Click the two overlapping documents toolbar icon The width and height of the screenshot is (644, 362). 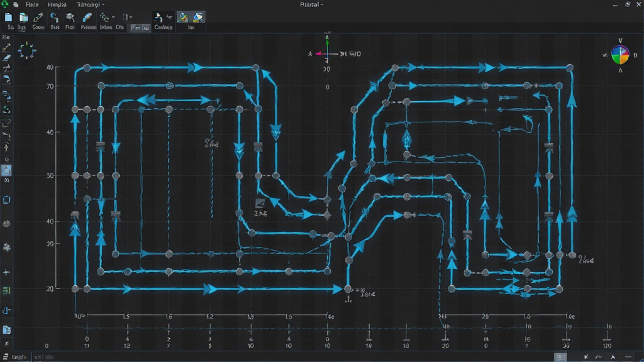point(23,17)
